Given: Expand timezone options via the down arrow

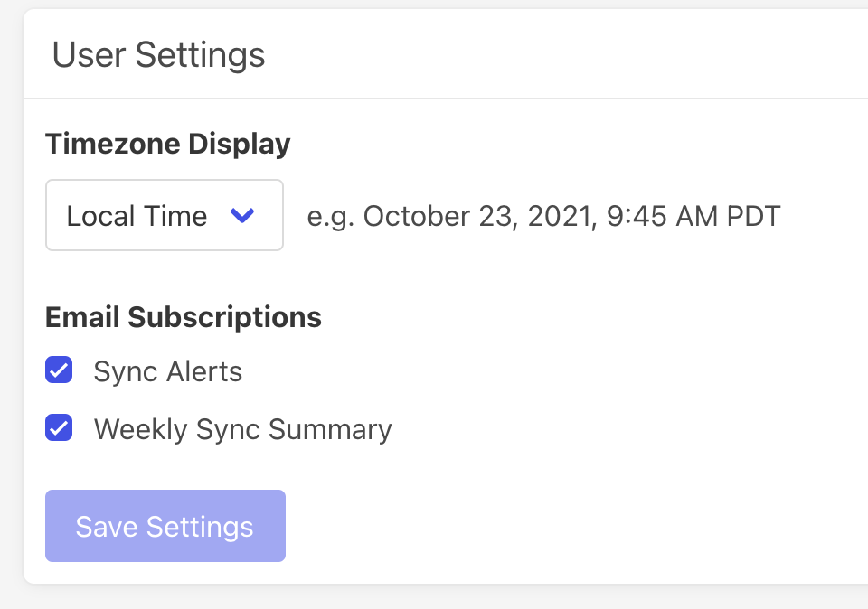Looking at the screenshot, I should point(242,215).
